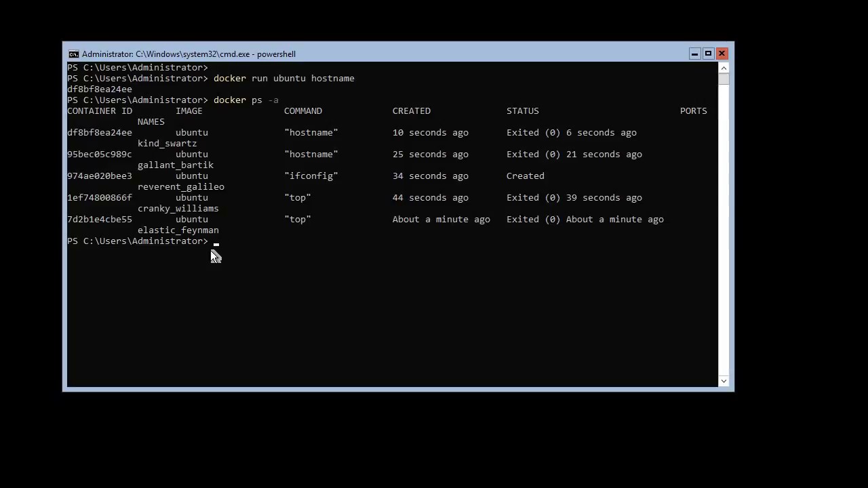Click '34 seconds ago' in the CREATED column

431,176
